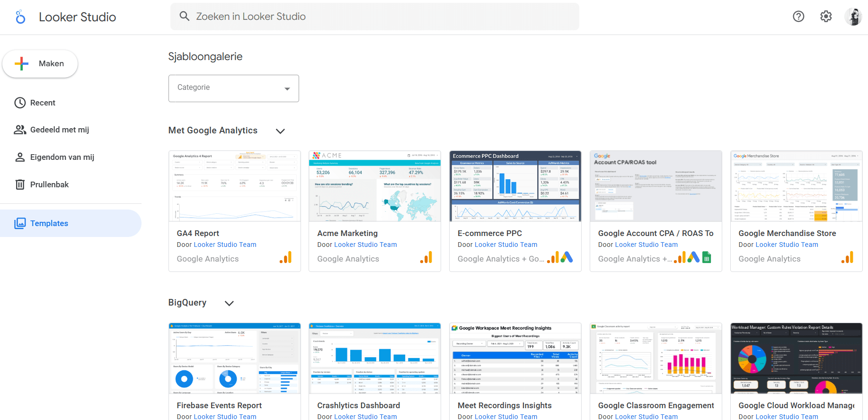This screenshot has height=420, width=868.
Task: Click Google Ads icon on E-commerce PPC card
Action: coord(567,257)
